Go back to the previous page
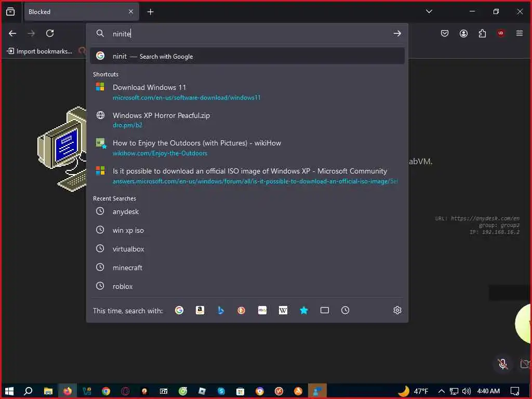The image size is (532, 399). coord(12,33)
